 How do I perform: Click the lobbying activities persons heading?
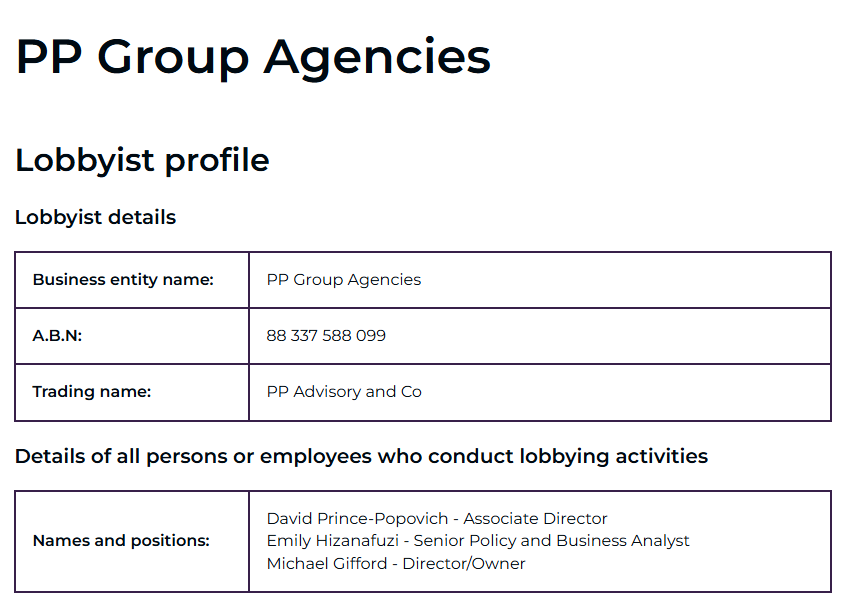361,457
